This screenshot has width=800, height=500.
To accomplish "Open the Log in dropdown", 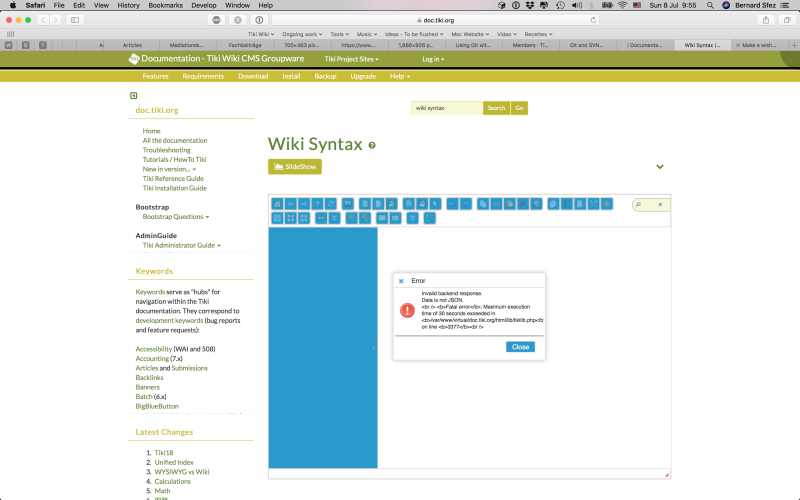I will pos(433,59).
